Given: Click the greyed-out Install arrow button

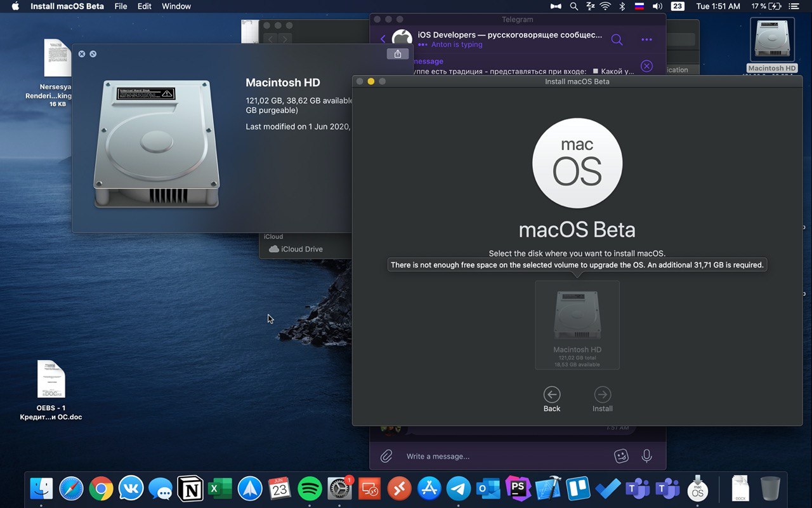Looking at the screenshot, I should click(x=603, y=394).
